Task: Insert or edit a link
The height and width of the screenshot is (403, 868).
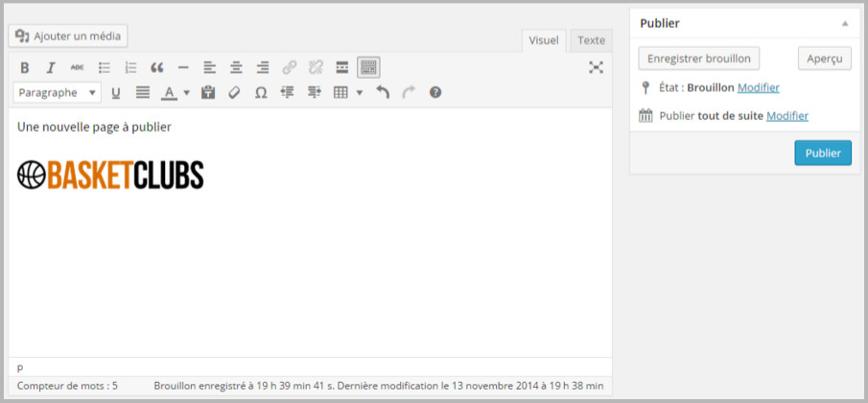Action: click(x=289, y=67)
